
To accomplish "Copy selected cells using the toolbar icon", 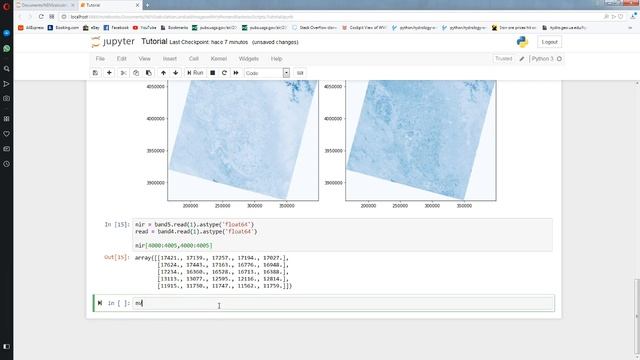I will [136, 73].
